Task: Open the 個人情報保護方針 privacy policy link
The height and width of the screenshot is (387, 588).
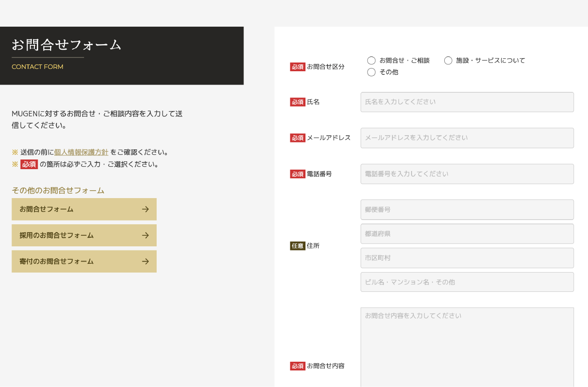Action: (81, 152)
